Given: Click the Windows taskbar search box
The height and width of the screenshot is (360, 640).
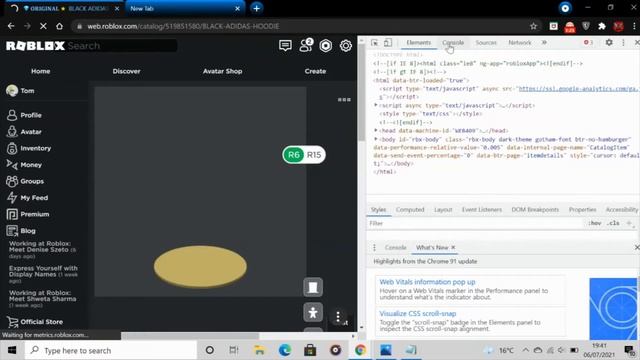Looking at the screenshot, I should pyautogui.click(x=111, y=350).
